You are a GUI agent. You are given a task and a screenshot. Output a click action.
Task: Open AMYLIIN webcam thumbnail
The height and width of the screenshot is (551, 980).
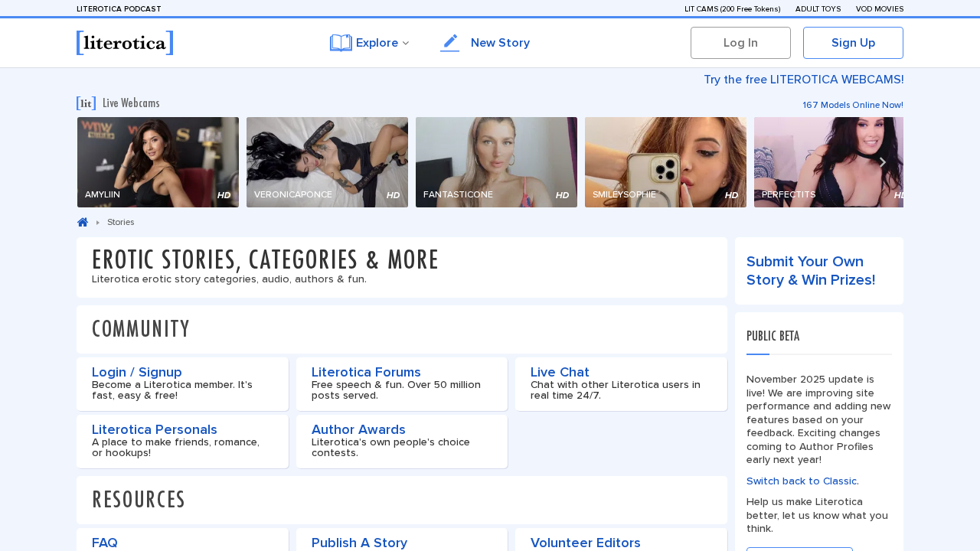coord(158,162)
